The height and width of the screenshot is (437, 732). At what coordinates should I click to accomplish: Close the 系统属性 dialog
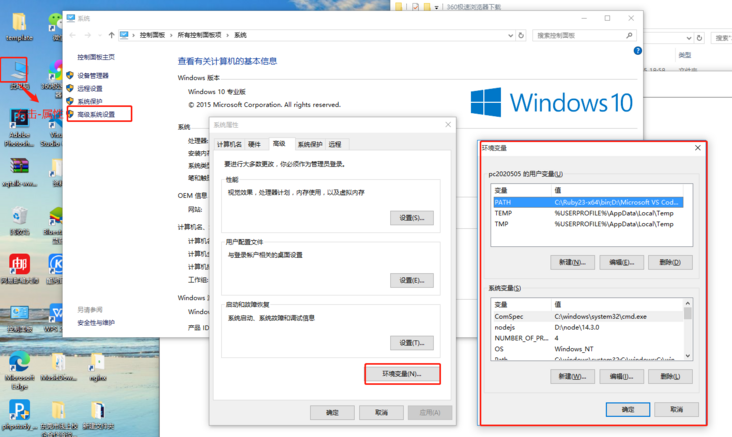tap(448, 125)
